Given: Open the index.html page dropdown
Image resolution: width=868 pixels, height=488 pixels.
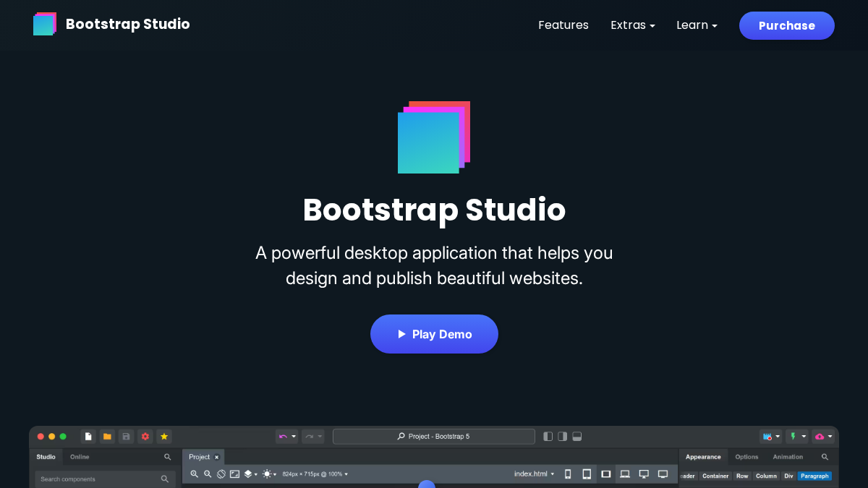Looking at the screenshot, I should point(535,474).
